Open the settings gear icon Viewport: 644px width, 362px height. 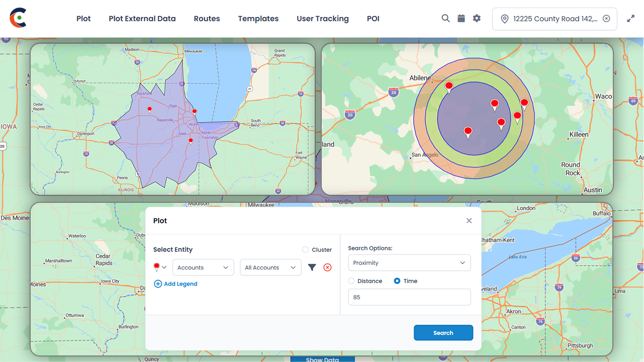coord(477,18)
